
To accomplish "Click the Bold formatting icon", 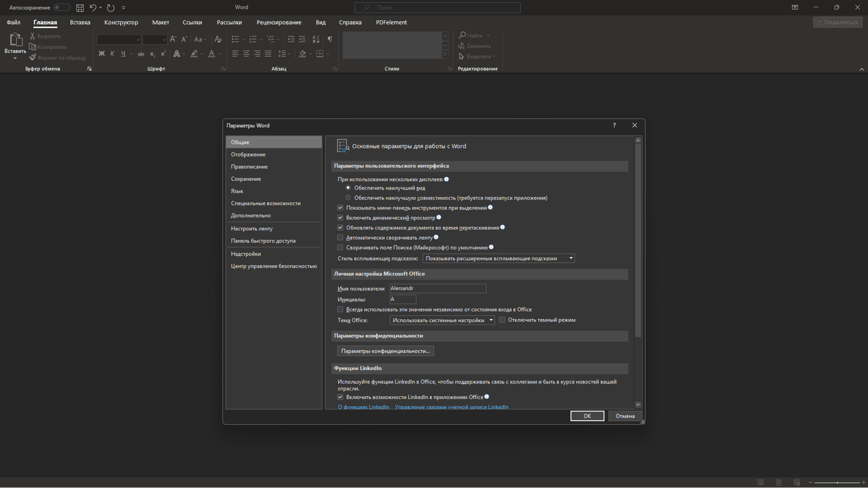I will coord(101,54).
